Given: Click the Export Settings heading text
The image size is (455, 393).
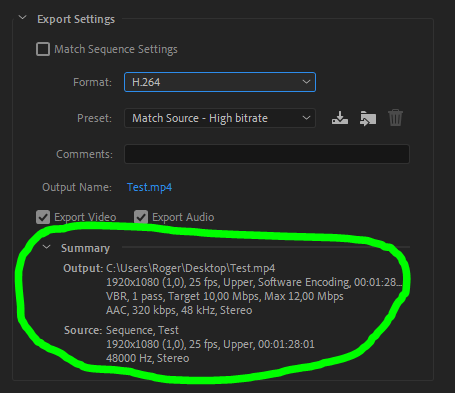Looking at the screenshot, I should (x=76, y=19).
